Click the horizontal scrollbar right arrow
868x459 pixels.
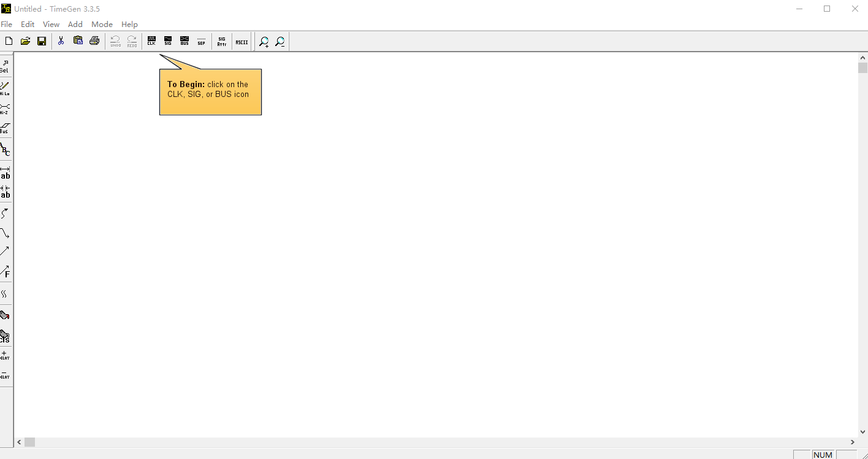pyautogui.click(x=852, y=442)
